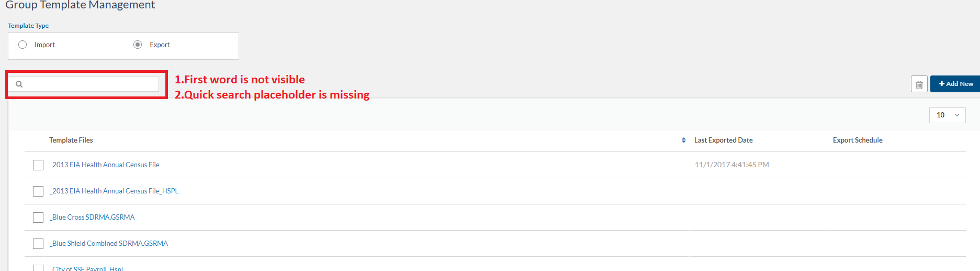This screenshot has width=980, height=271.
Task: Click the Last Exported Date column header
Action: tap(723, 140)
